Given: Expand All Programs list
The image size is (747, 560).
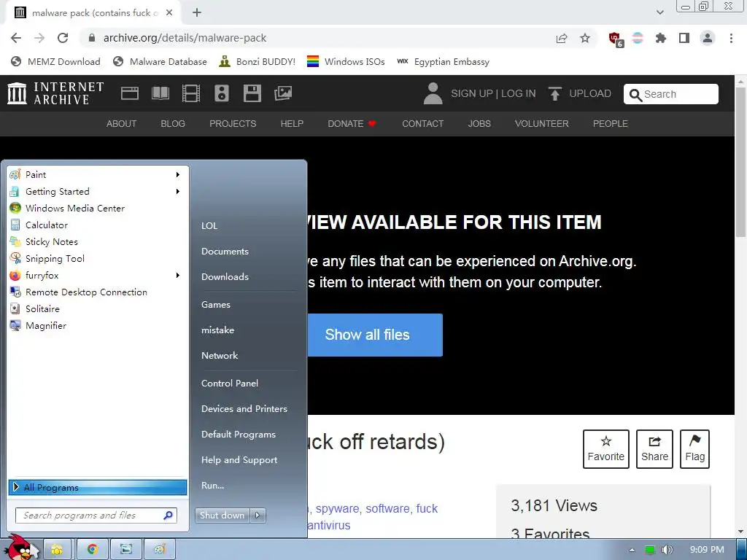Looking at the screenshot, I should tap(98, 487).
